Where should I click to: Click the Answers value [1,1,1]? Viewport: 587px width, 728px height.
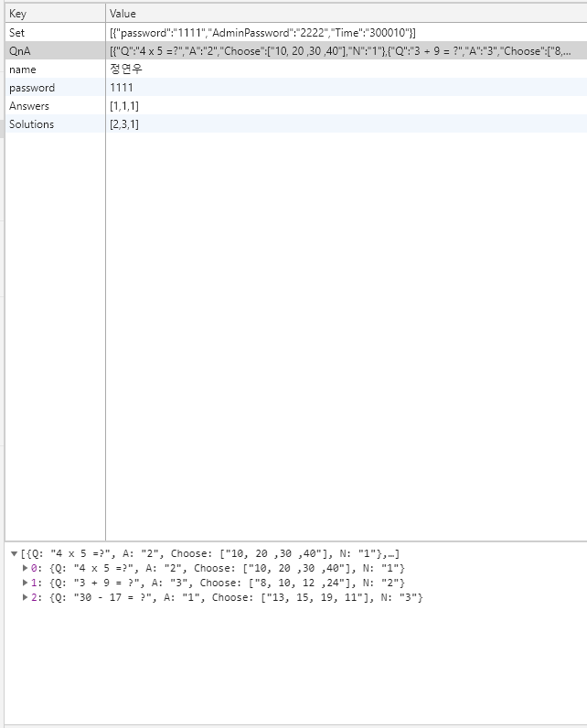pos(124,106)
